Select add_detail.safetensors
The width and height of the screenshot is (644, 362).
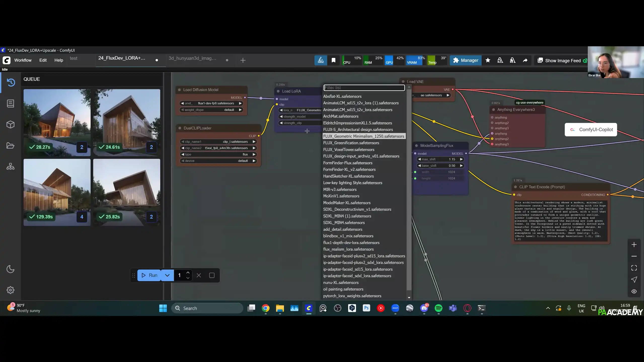[343, 230]
